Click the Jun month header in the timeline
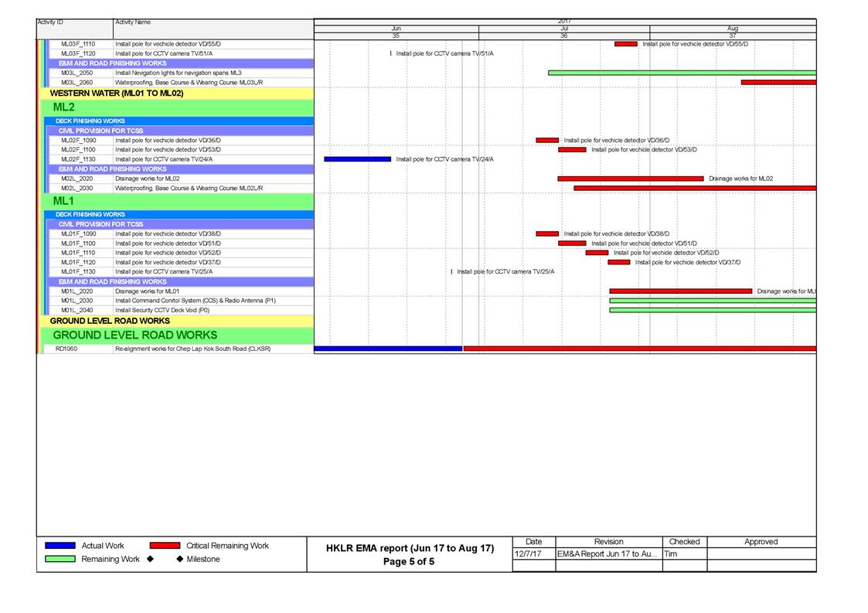The image size is (868, 613). (x=397, y=29)
